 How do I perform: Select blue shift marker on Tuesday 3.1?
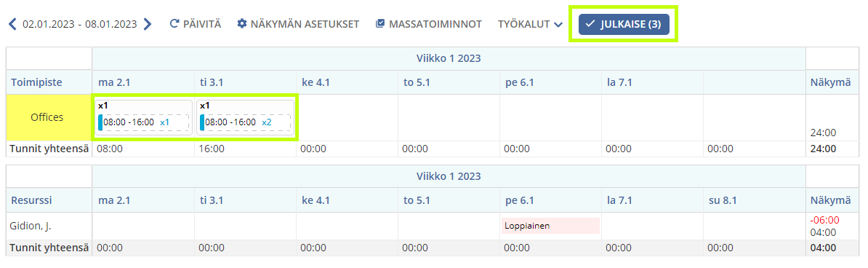[x=202, y=122]
